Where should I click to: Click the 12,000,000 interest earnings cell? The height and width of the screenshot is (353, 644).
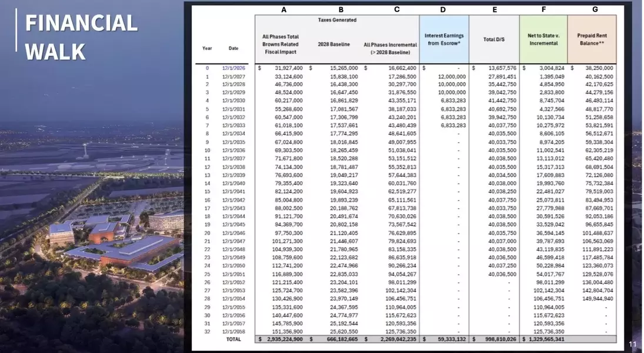(x=452, y=76)
